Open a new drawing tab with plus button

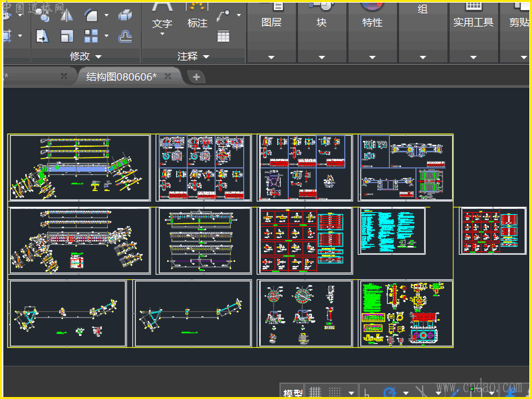(x=196, y=76)
